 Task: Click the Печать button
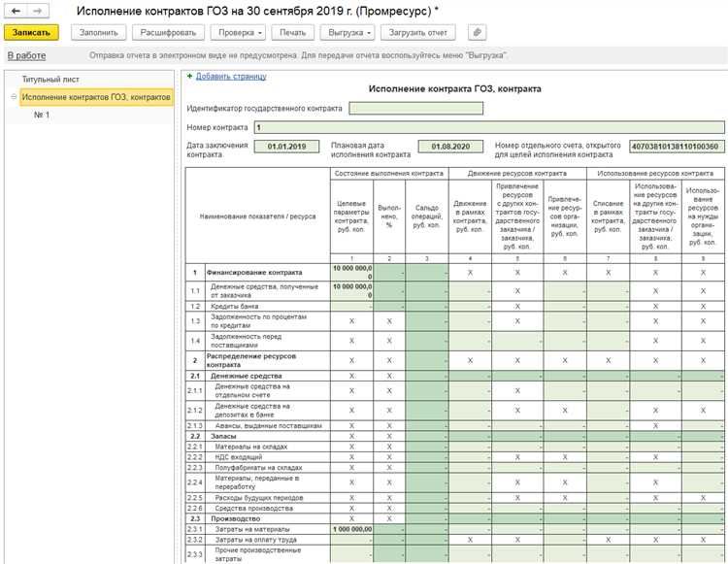pyautogui.click(x=292, y=32)
